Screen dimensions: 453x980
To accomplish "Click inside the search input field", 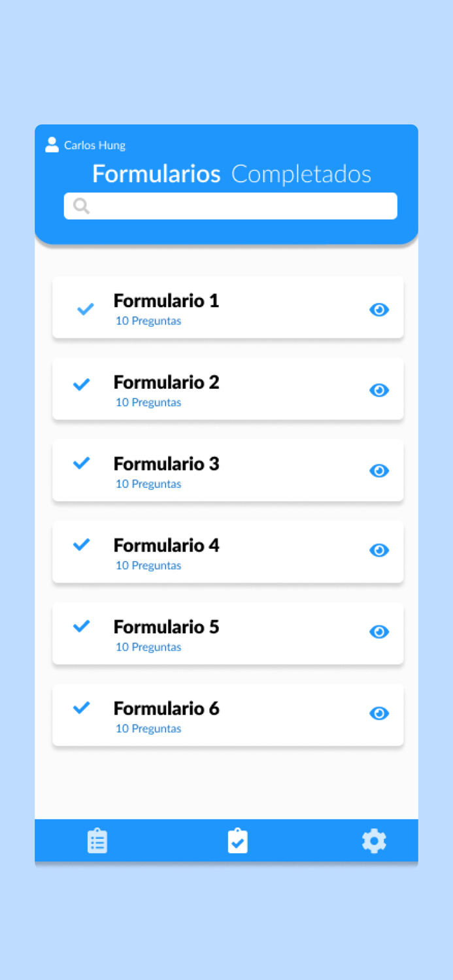I will coord(230,205).
